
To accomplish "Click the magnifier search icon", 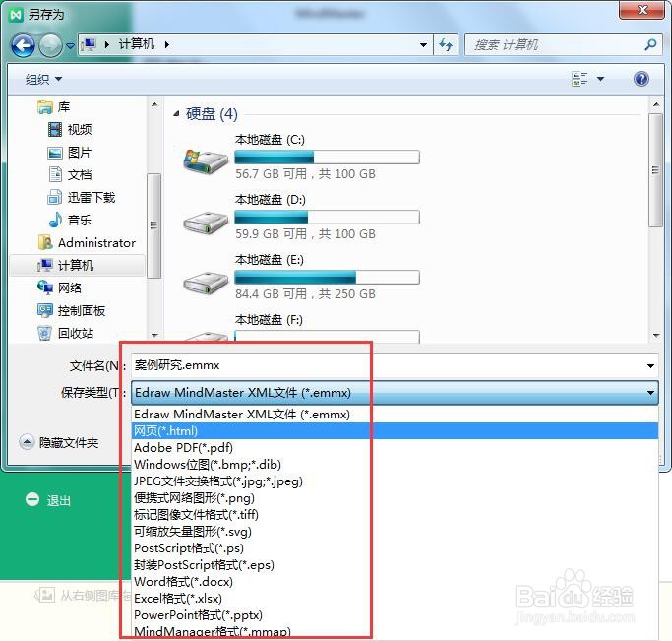I will (650, 44).
